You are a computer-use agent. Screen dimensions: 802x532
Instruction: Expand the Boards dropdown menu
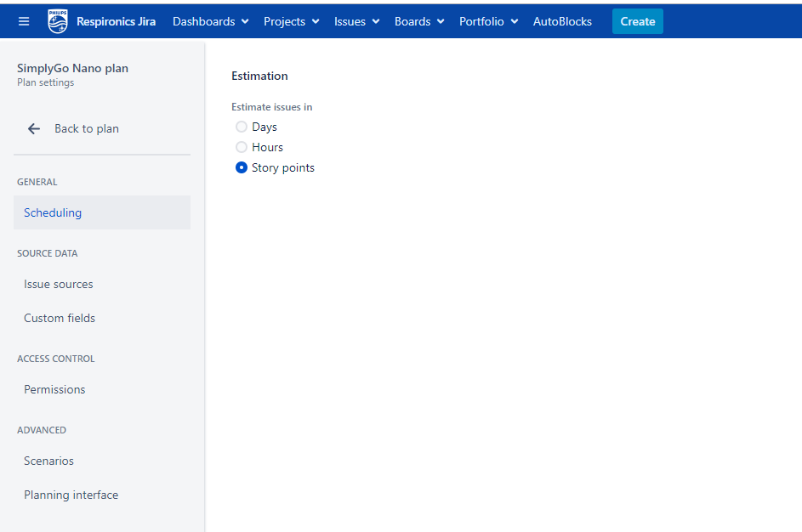[419, 21]
